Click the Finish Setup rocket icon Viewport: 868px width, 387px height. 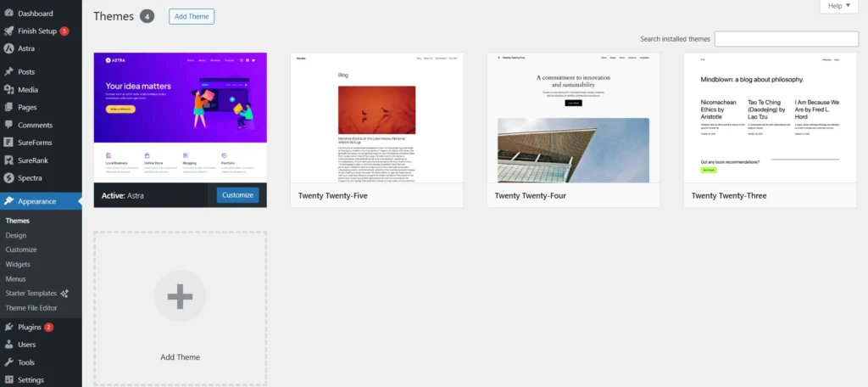8,31
